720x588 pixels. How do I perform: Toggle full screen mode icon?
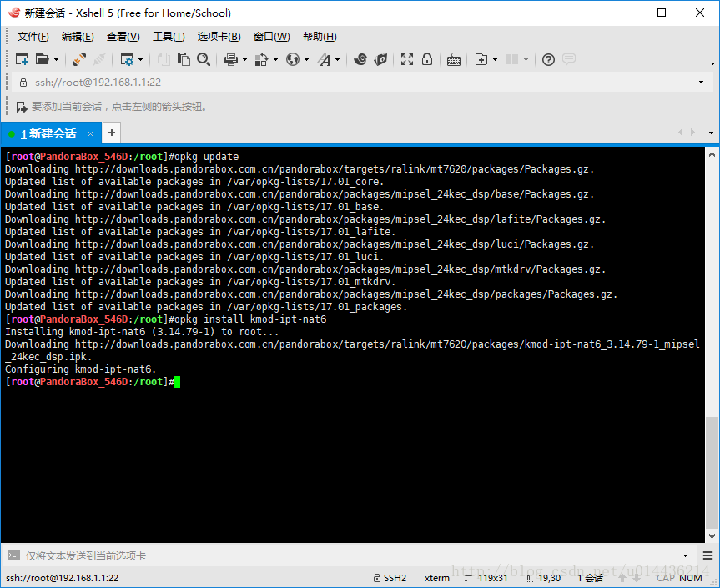[x=407, y=59]
